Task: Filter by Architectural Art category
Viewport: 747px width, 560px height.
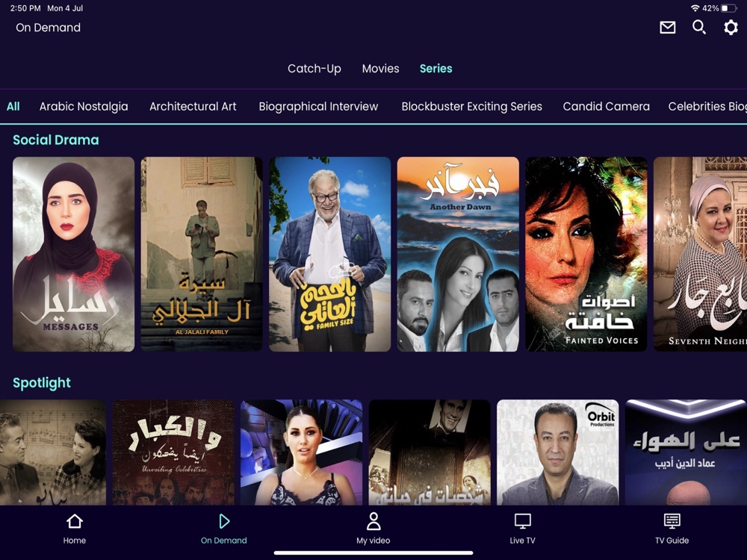Action: [193, 106]
